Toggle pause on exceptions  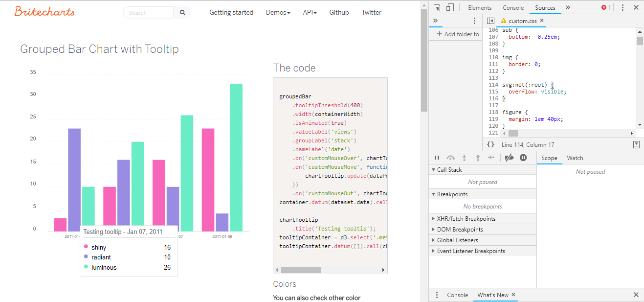point(522,157)
